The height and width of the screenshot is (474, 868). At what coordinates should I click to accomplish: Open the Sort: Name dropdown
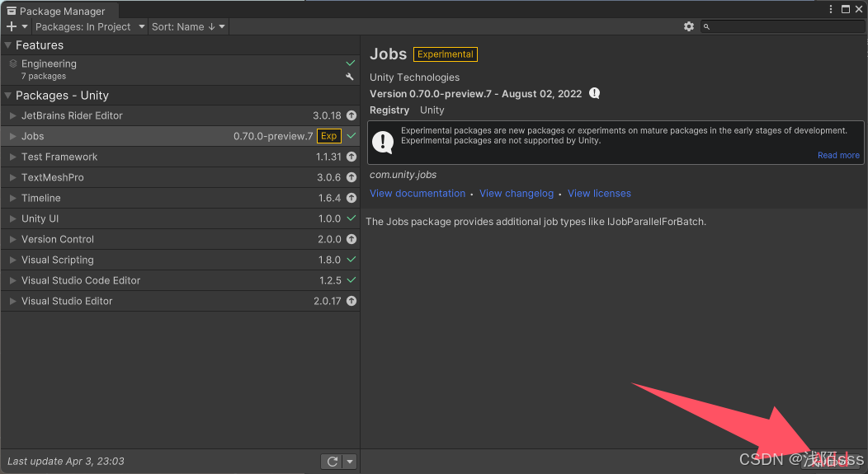coord(188,26)
